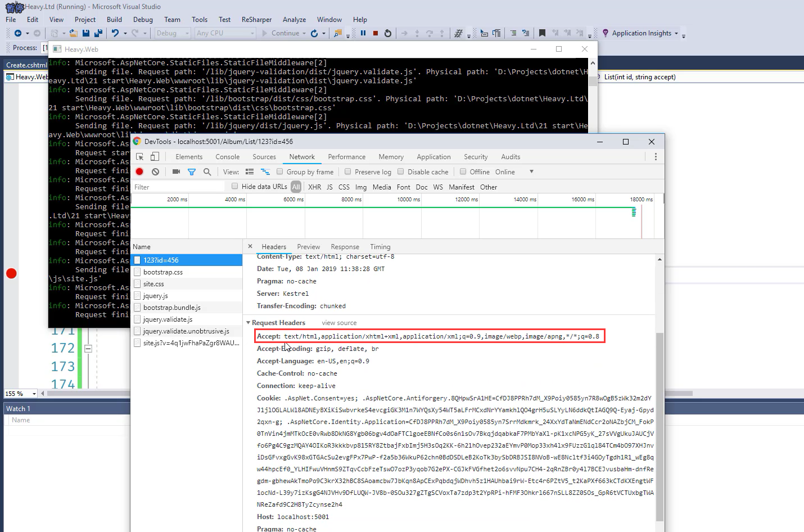Collapse the Request Headers section
Viewport: 804px width, 532px height.
point(248,323)
